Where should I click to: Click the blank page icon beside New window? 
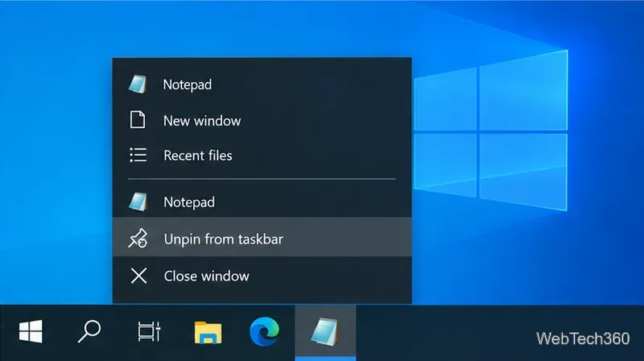138,120
